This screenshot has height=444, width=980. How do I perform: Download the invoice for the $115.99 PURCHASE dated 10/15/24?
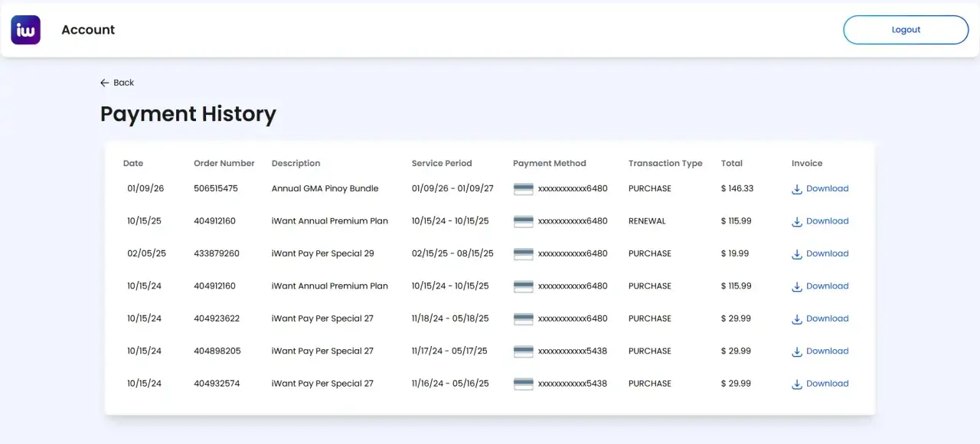820,286
